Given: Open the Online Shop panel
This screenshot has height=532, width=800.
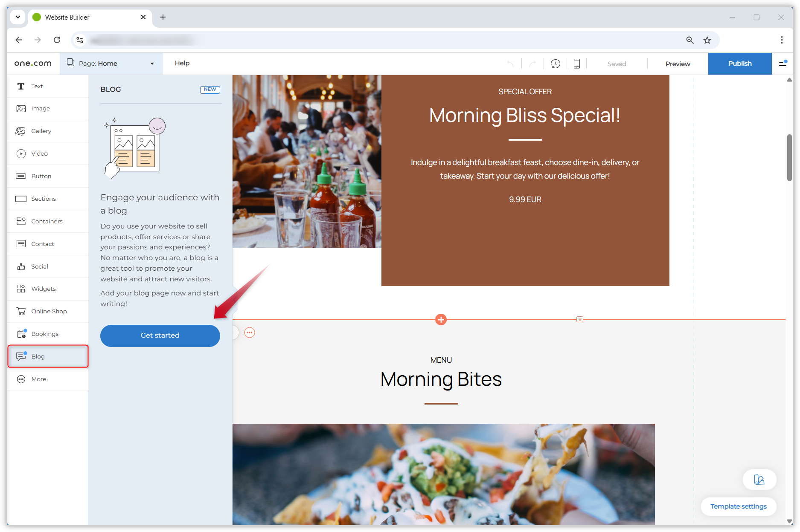Looking at the screenshot, I should click(49, 311).
